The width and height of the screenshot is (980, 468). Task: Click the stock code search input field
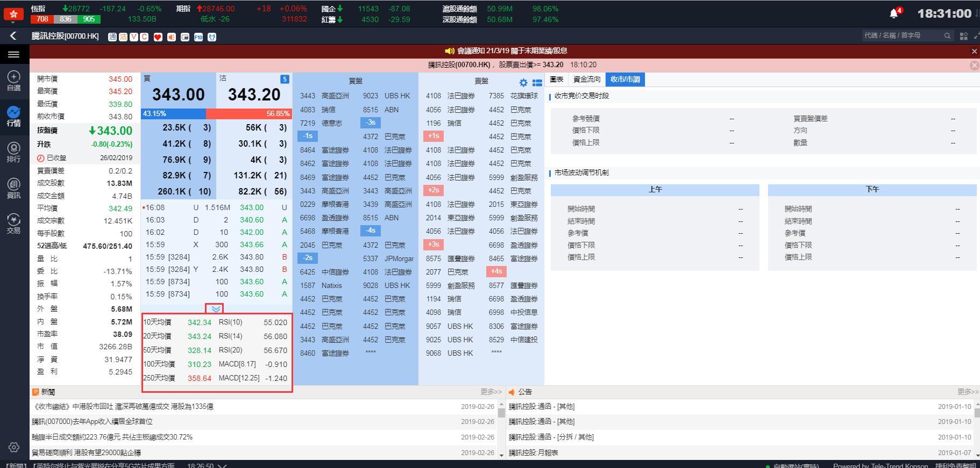pyautogui.click(x=902, y=35)
